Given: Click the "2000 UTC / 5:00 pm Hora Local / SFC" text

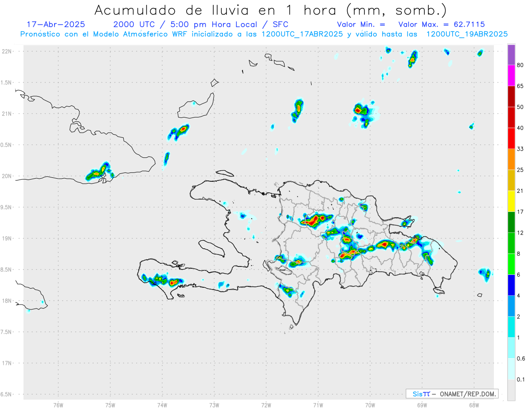Looking at the screenshot, I should point(201,24).
